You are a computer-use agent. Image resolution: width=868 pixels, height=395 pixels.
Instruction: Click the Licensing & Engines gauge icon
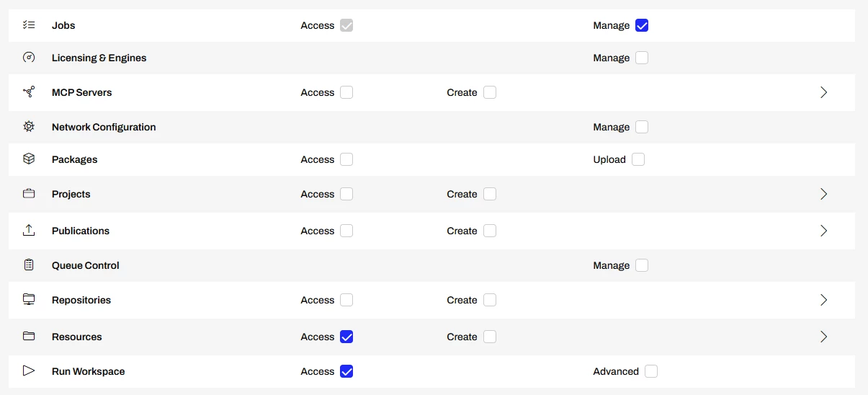coord(29,58)
